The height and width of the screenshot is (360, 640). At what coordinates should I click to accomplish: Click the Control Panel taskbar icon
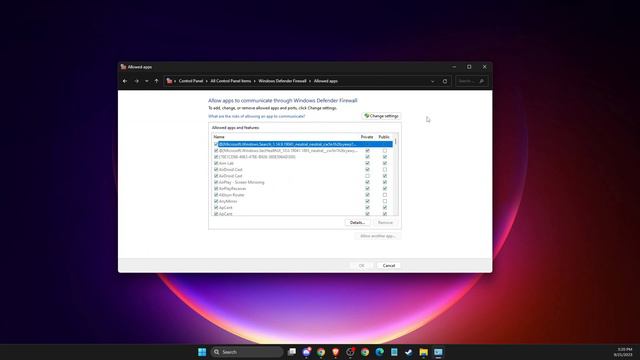pyautogui.click(x=438, y=352)
